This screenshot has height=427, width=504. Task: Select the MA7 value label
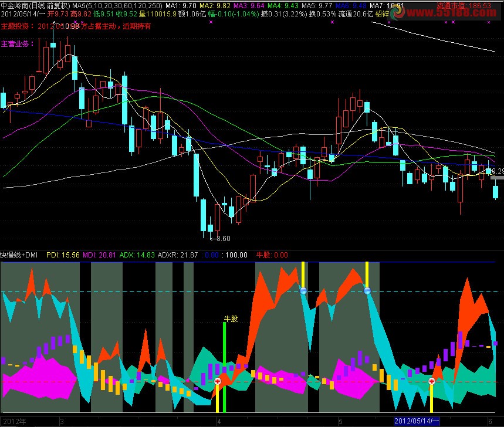coord(387,5)
